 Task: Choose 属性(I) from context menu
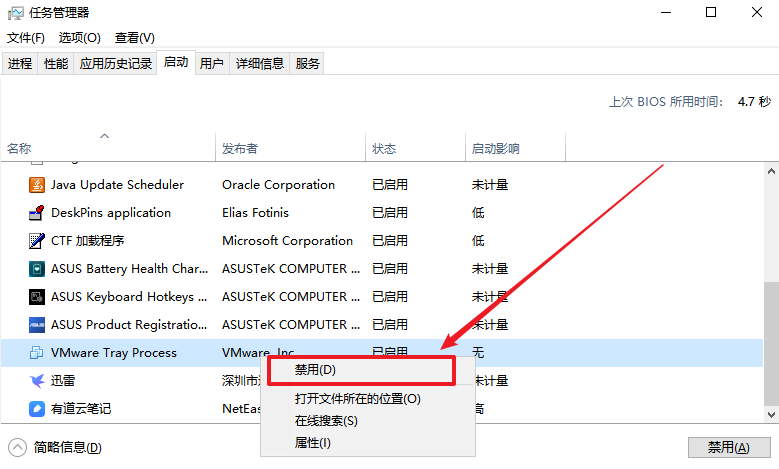click(x=313, y=442)
